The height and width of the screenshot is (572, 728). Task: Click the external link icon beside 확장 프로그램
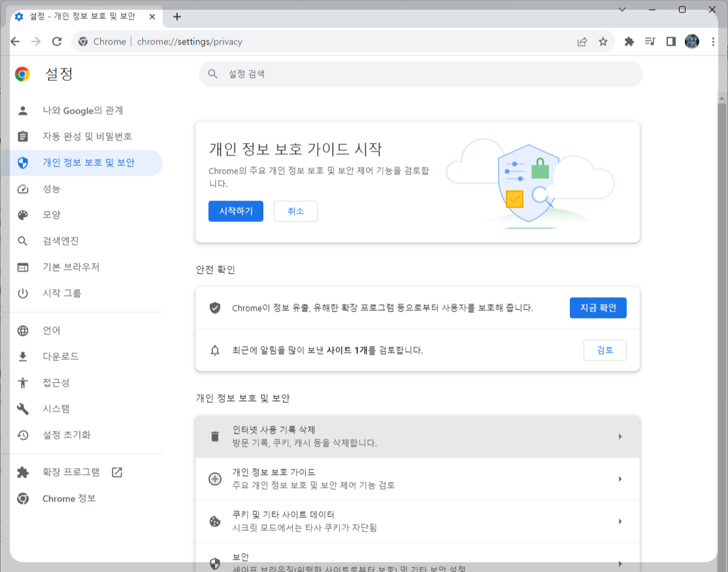tap(117, 472)
